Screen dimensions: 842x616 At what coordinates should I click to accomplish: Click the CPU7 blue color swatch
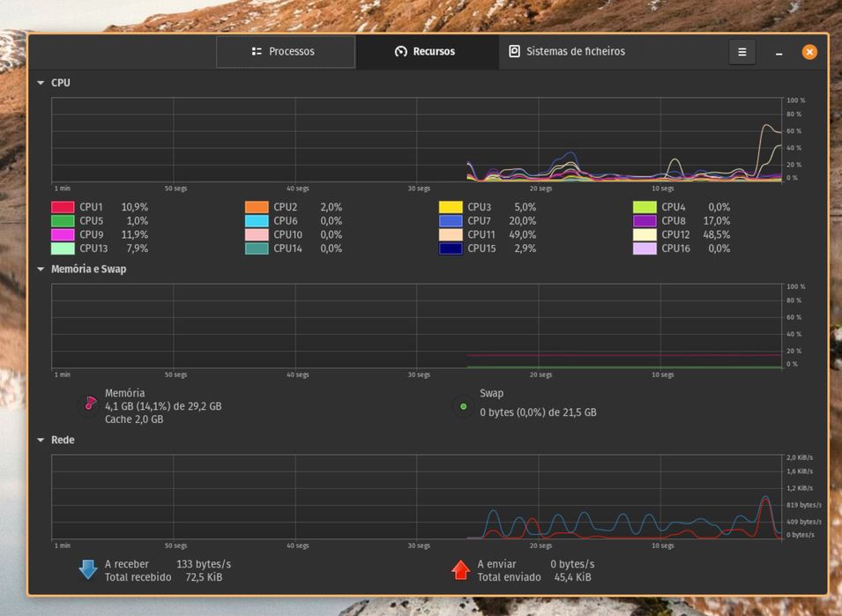pyautogui.click(x=451, y=221)
